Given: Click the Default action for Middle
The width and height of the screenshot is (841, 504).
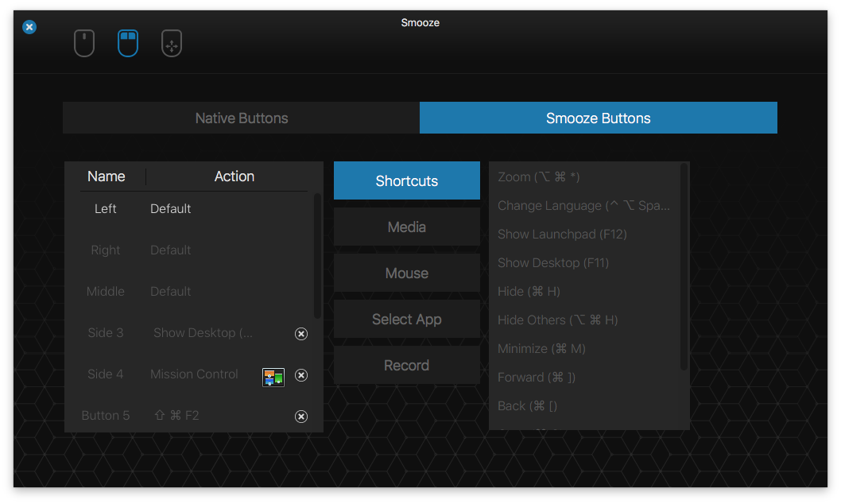Looking at the screenshot, I should point(171,291).
